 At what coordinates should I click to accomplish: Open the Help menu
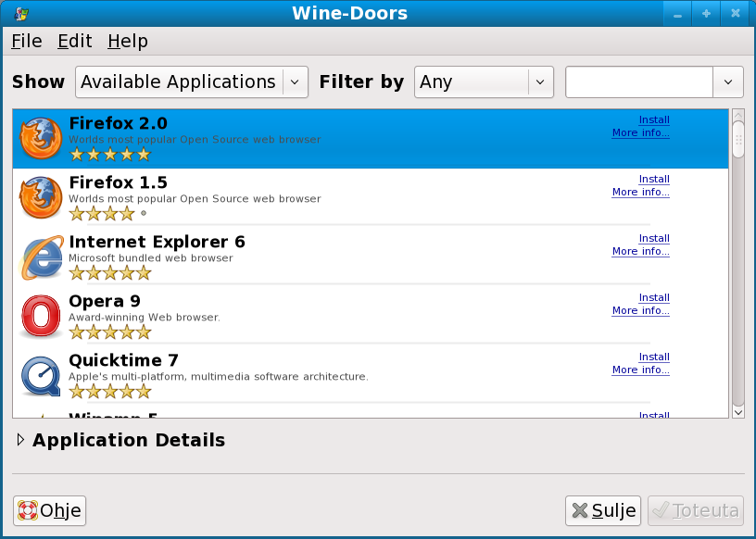127,41
